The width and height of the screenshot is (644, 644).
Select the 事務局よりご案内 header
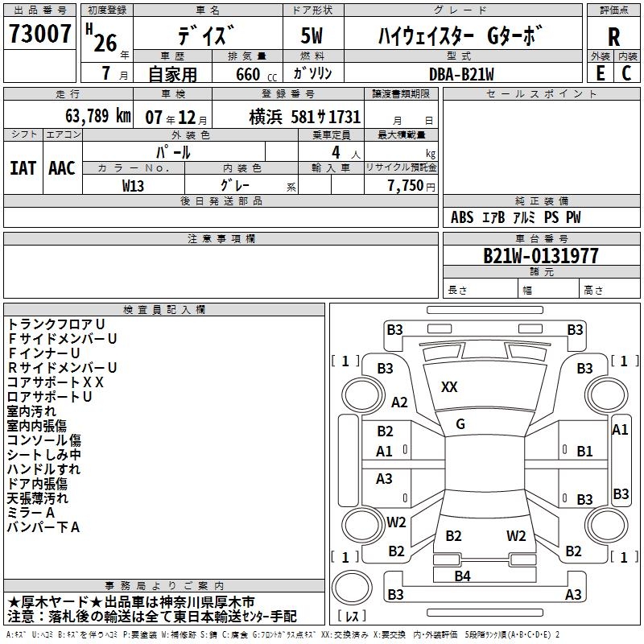tap(164, 586)
